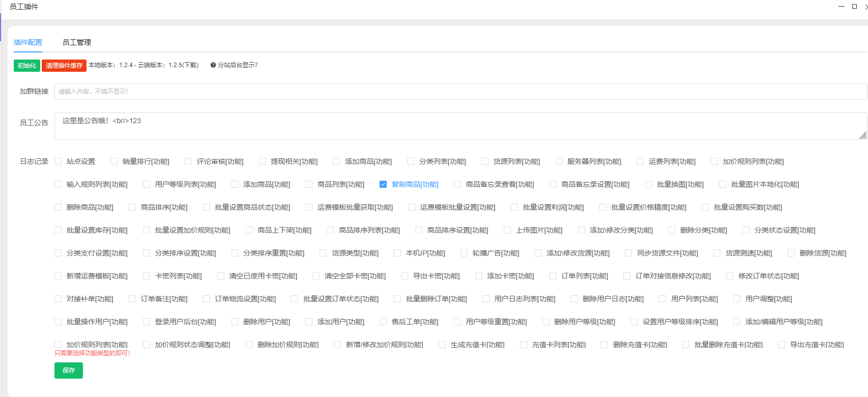868x397 pixels.
Task: Enable 商品备忘录查看[功能] checkbox
Action: point(457,184)
